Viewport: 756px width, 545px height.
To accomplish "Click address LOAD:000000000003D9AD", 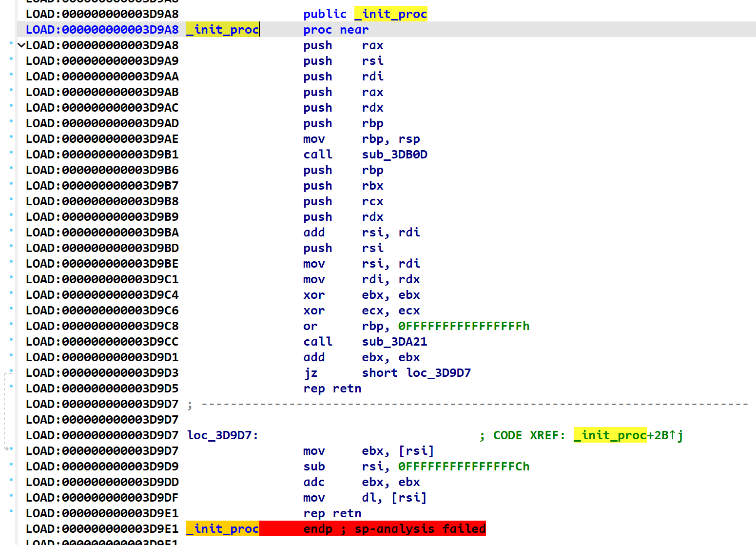I will [102, 123].
